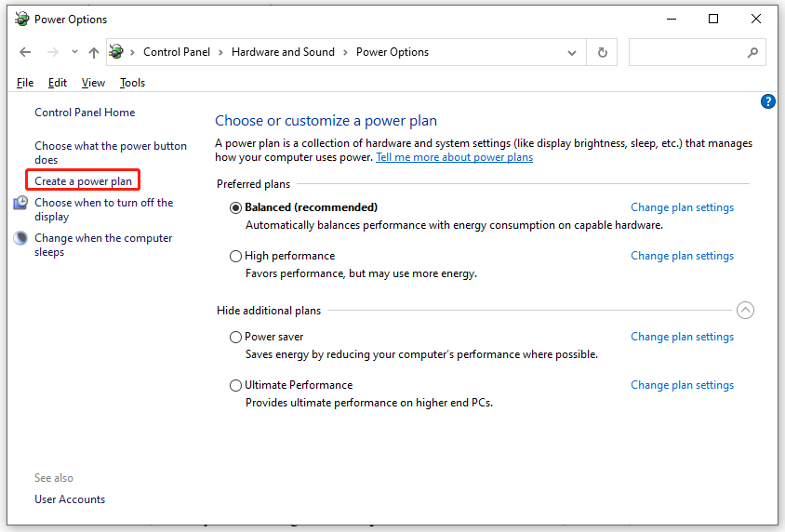Open Change plan settings for Balanced

682,207
